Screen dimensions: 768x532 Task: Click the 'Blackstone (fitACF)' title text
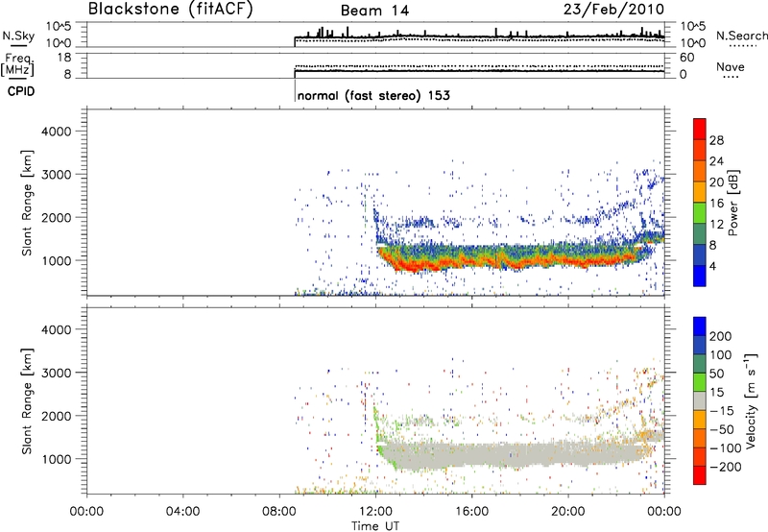click(171, 9)
